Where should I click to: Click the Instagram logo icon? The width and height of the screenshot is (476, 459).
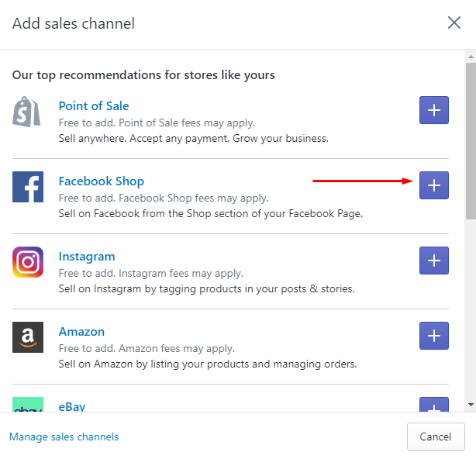(27, 262)
